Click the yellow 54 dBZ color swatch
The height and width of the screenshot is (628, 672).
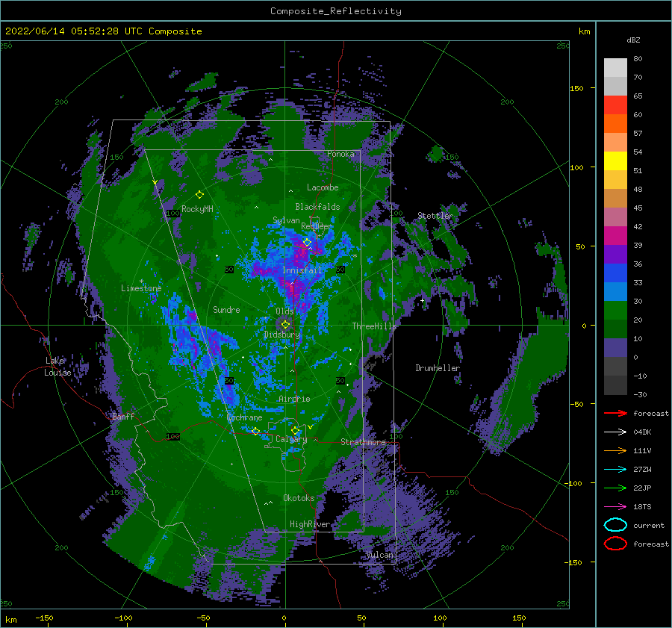[x=615, y=161]
